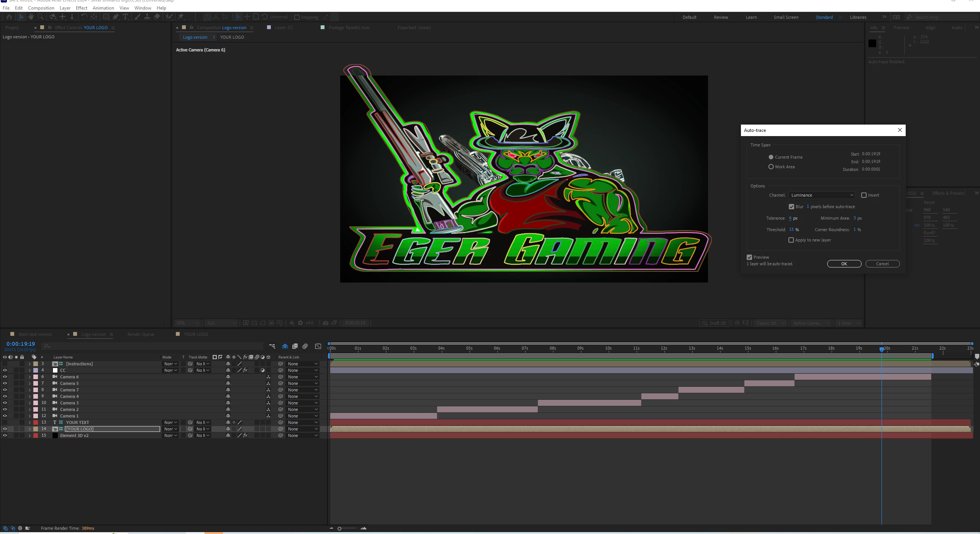Select the Eraser tool

pyautogui.click(x=157, y=17)
